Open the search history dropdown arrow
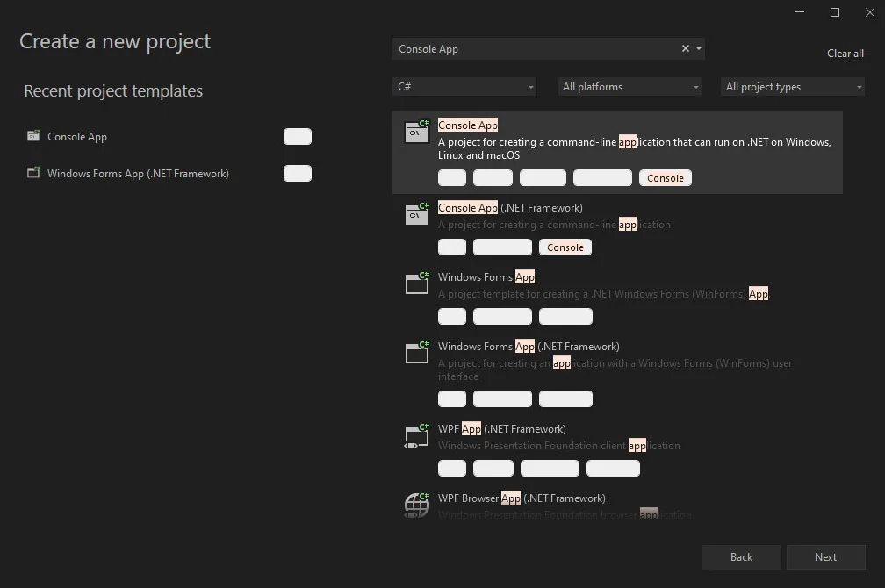 coord(699,49)
